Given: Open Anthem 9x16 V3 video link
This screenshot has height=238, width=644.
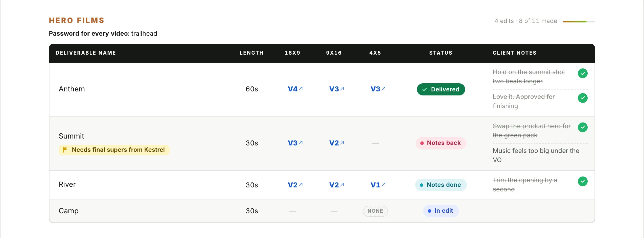Looking at the screenshot, I should click(x=337, y=89).
